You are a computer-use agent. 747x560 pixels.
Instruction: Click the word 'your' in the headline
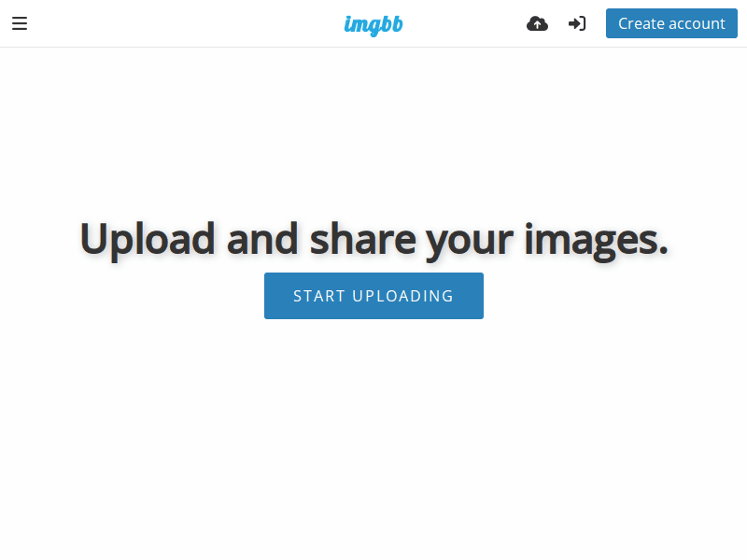click(470, 243)
